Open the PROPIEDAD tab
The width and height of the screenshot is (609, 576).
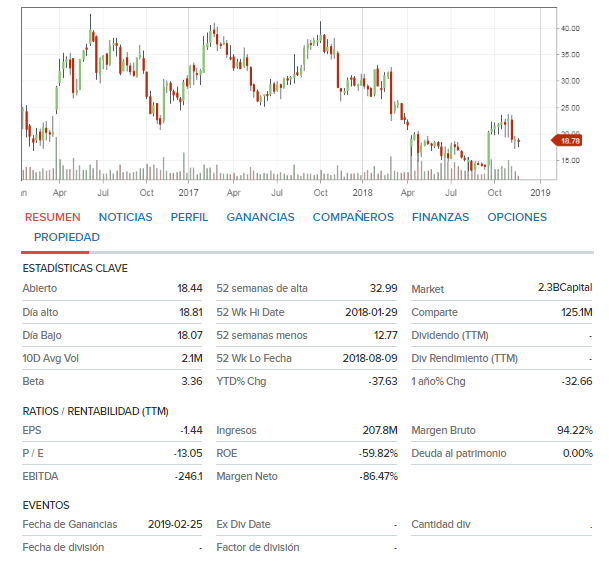(x=67, y=237)
